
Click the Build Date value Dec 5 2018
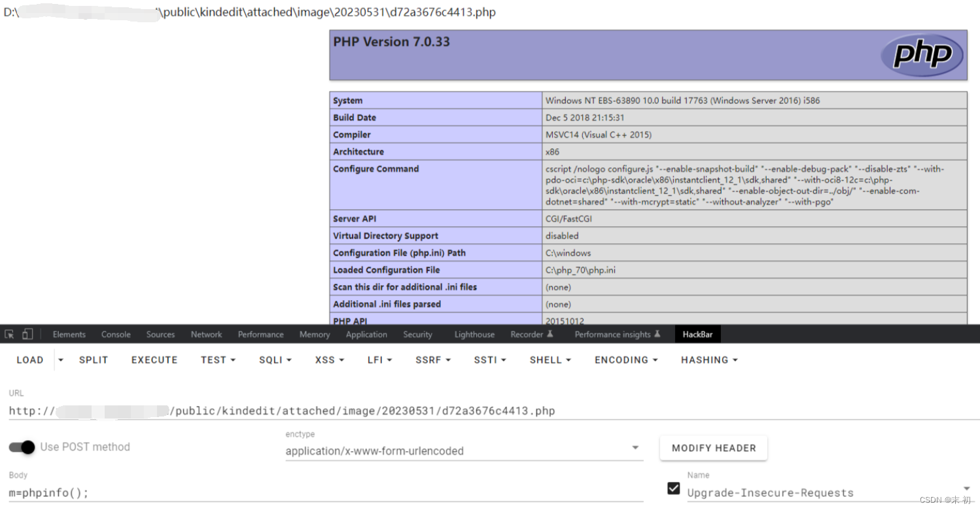tap(585, 118)
